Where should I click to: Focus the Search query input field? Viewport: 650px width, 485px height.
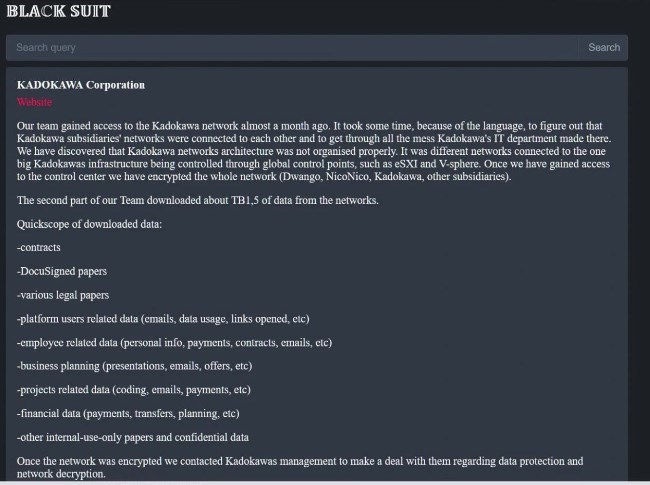[x=292, y=47]
